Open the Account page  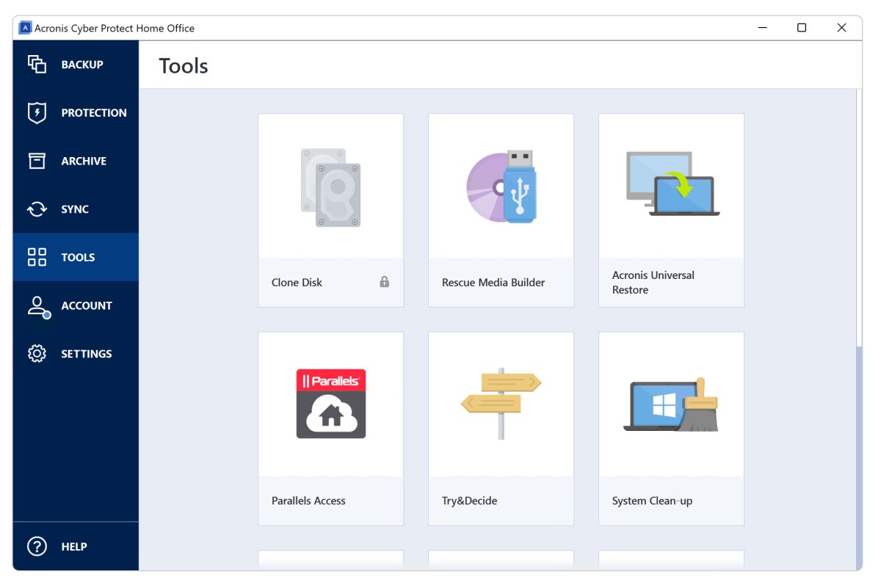[x=76, y=305]
